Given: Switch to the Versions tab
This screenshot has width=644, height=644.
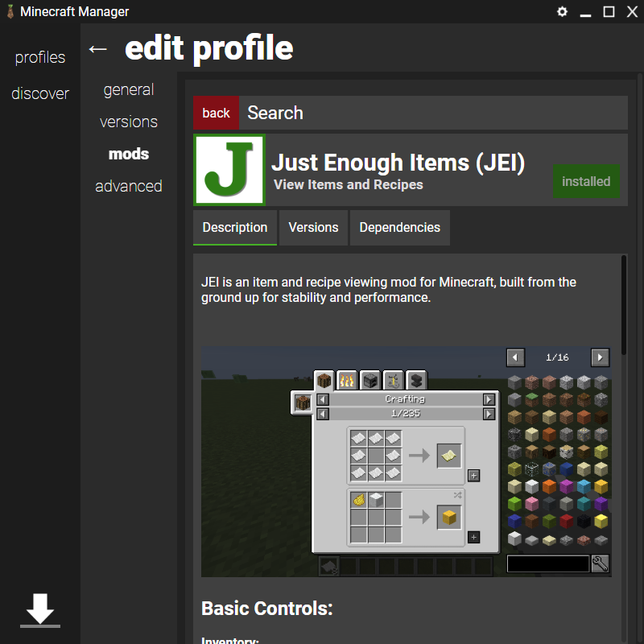Looking at the screenshot, I should pyautogui.click(x=313, y=228).
